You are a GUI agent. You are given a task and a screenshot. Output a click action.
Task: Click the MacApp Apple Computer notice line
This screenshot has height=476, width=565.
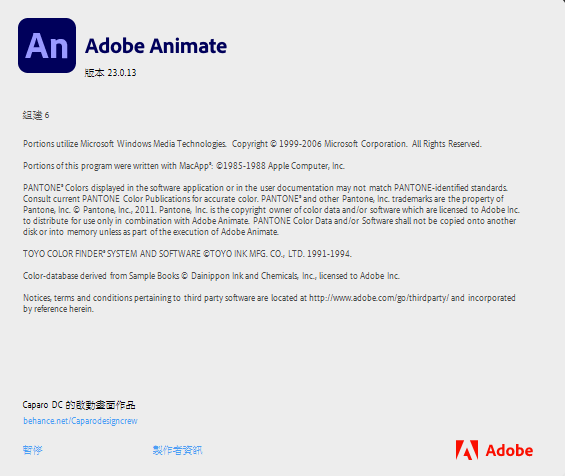click(184, 166)
